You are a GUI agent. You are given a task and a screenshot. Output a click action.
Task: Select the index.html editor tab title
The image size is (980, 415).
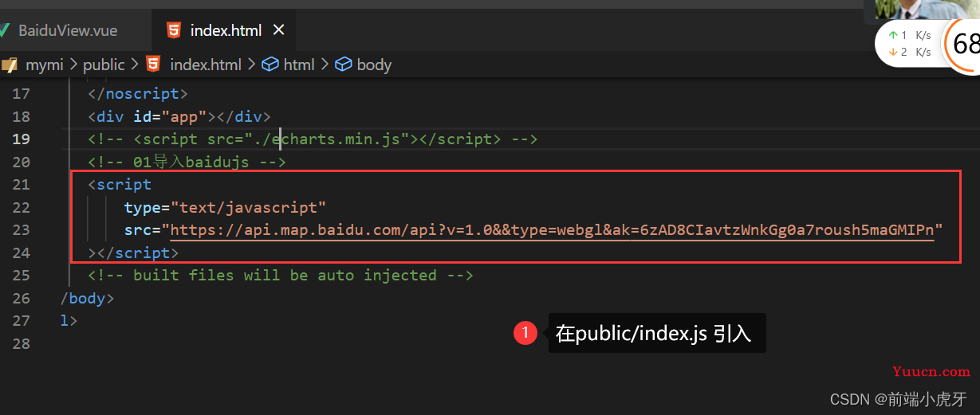click(x=226, y=30)
